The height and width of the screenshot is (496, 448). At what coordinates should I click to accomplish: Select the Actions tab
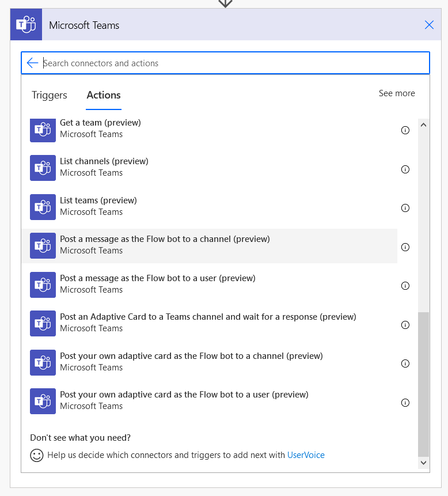[104, 95]
